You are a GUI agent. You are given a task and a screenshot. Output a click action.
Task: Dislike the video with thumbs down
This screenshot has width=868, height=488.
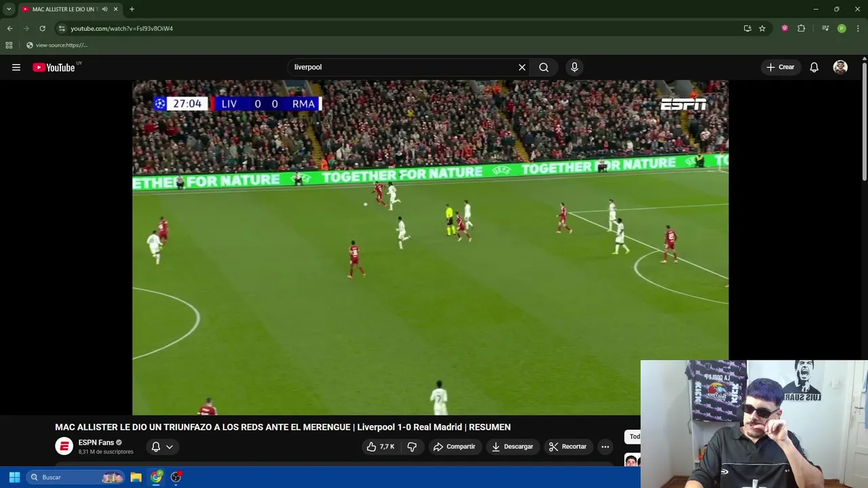[x=412, y=447]
